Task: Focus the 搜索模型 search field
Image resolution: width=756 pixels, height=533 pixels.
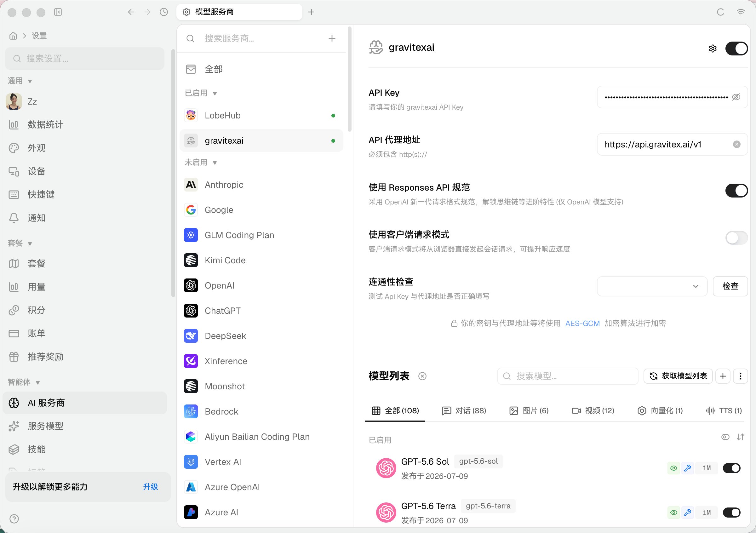Action: pyautogui.click(x=568, y=376)
